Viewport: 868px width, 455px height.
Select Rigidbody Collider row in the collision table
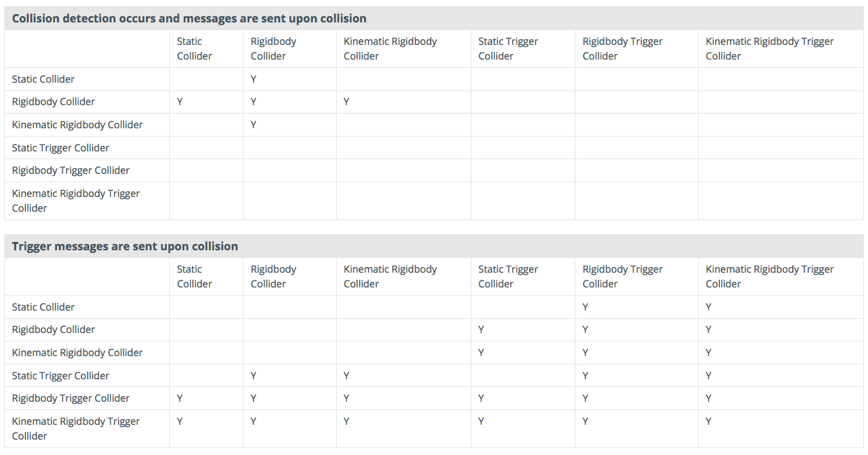tap(434, 102)
